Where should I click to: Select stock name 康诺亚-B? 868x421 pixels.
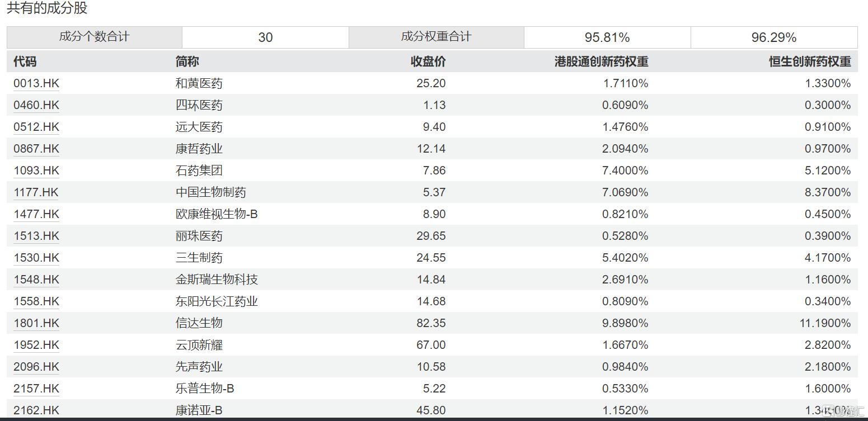click(x=199, y=410)
